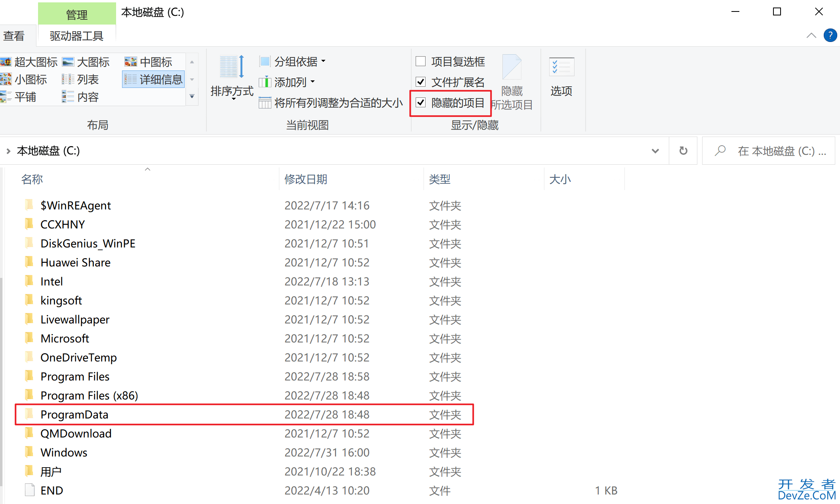The width and height of the screenshot is (840, 504).
Task: Click the Microsoft folder icon
Action: 29,338
